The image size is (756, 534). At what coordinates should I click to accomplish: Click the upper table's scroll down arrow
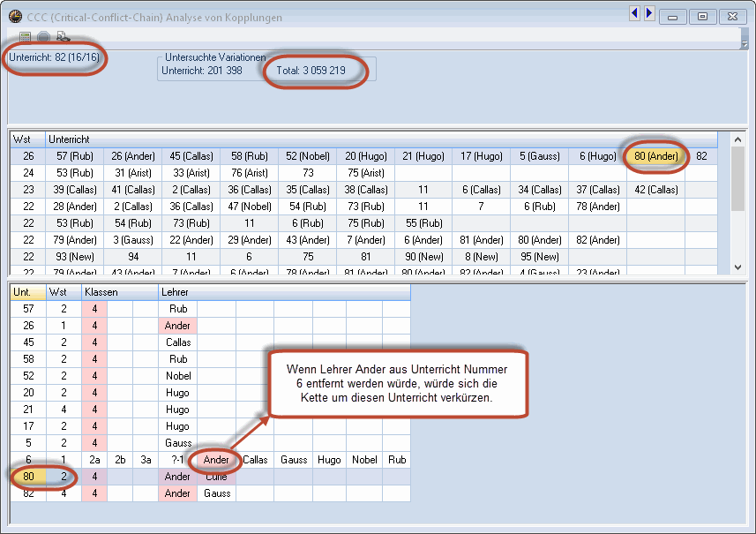coord(737,267)
